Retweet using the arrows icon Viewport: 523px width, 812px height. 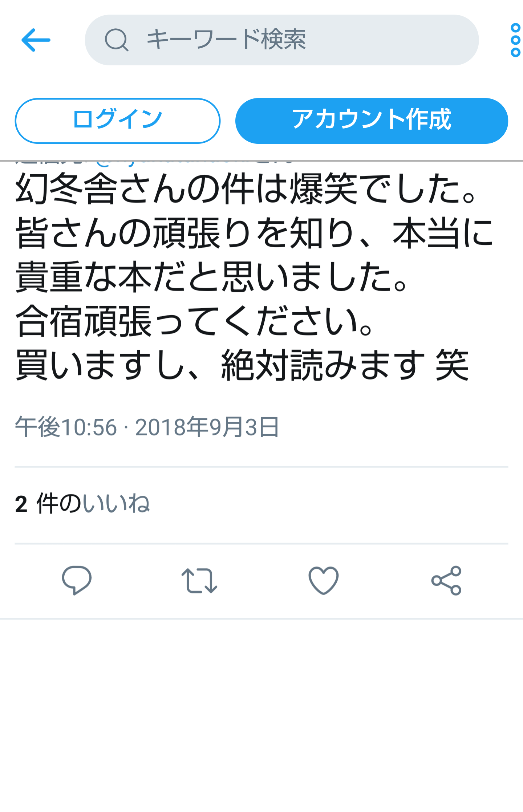(199, 580)
